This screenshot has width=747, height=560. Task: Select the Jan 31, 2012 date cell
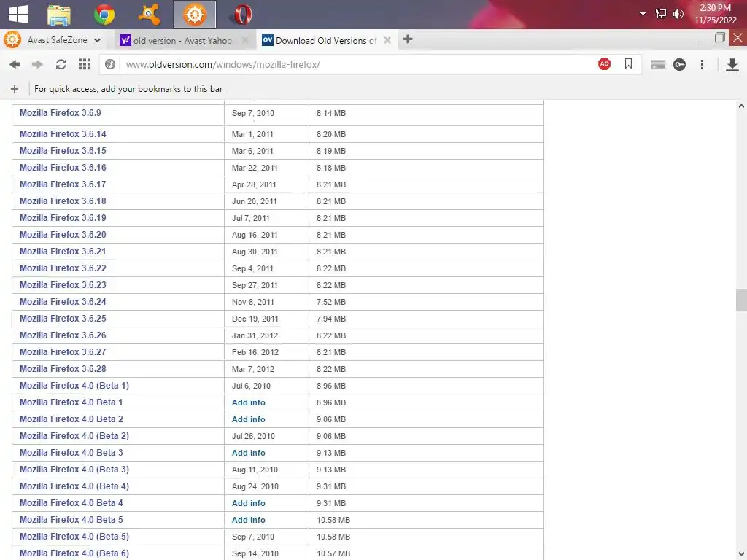coord(266,335)
